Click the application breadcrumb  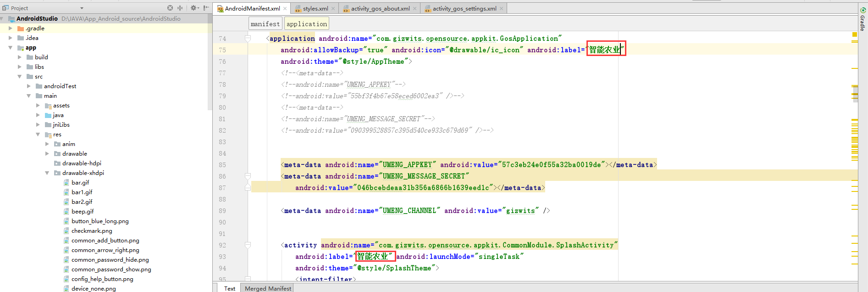(x=307, y=24)
